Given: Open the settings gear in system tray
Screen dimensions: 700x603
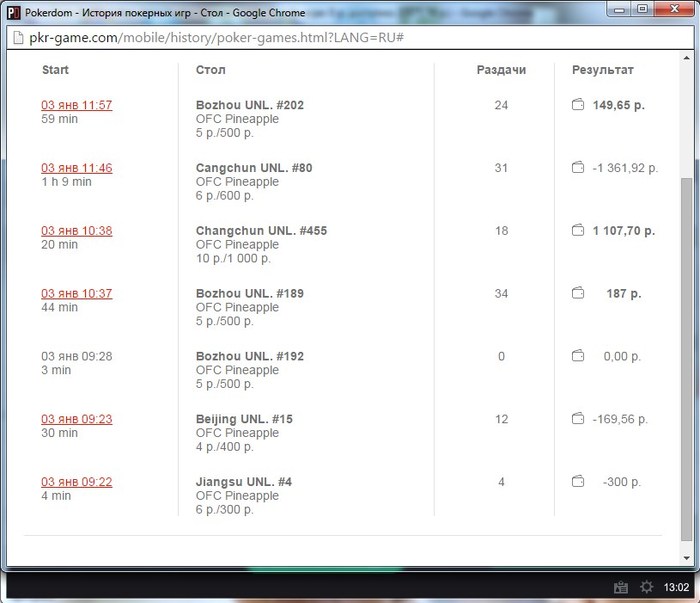Looking at the screenshot, I should (x=646, y=586).
